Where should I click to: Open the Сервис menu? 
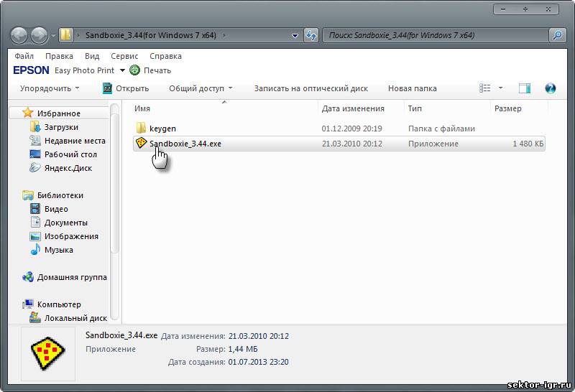pos(124,56)
